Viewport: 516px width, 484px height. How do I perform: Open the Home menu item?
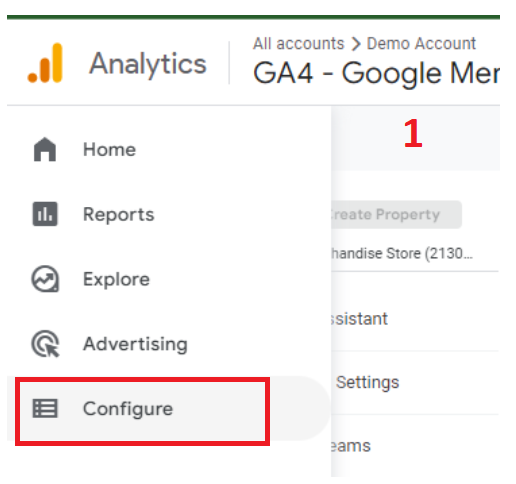click(x=109, y=149)
